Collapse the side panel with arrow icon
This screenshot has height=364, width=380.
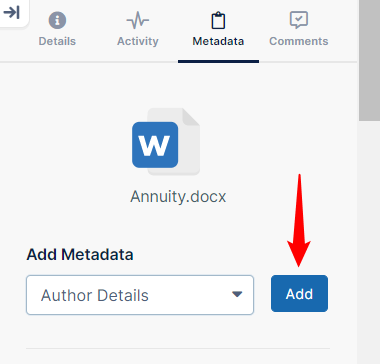coord(11,13)
